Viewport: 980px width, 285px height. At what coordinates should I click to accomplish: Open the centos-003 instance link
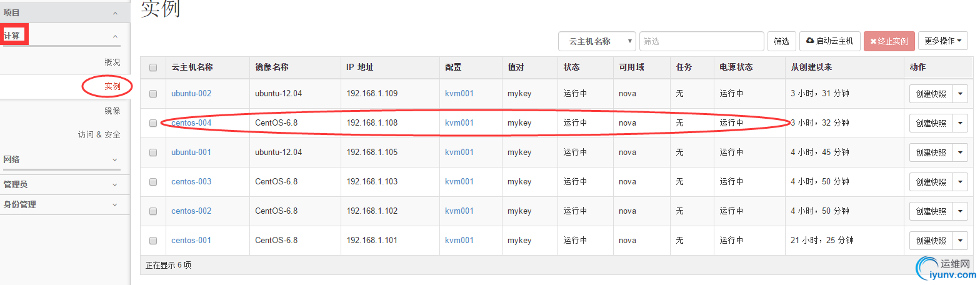[191, 182]
